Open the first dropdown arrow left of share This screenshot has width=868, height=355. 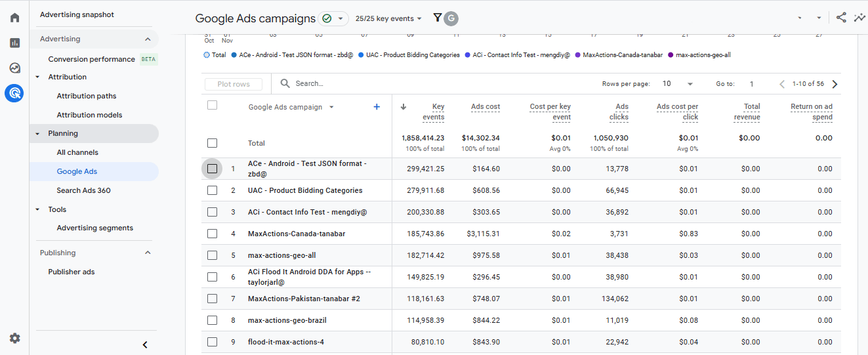[799, 18]
